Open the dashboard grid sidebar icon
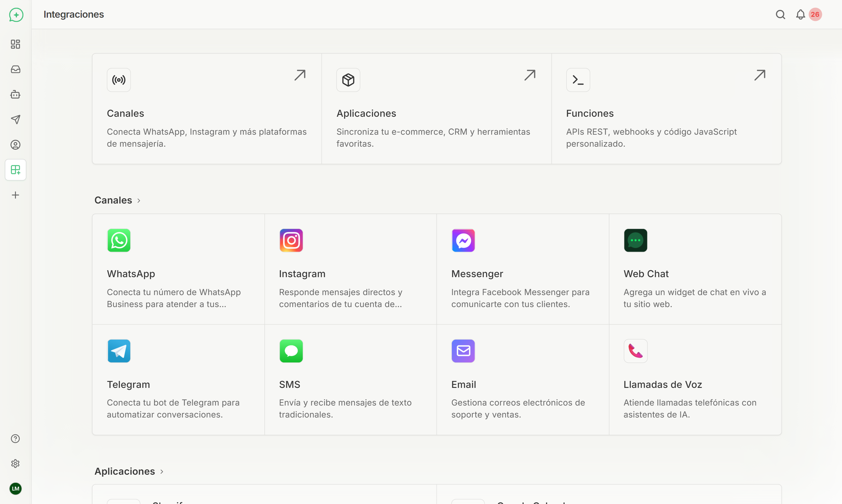The height and width of the screenshot is (504, 842). tap(16, 44)
